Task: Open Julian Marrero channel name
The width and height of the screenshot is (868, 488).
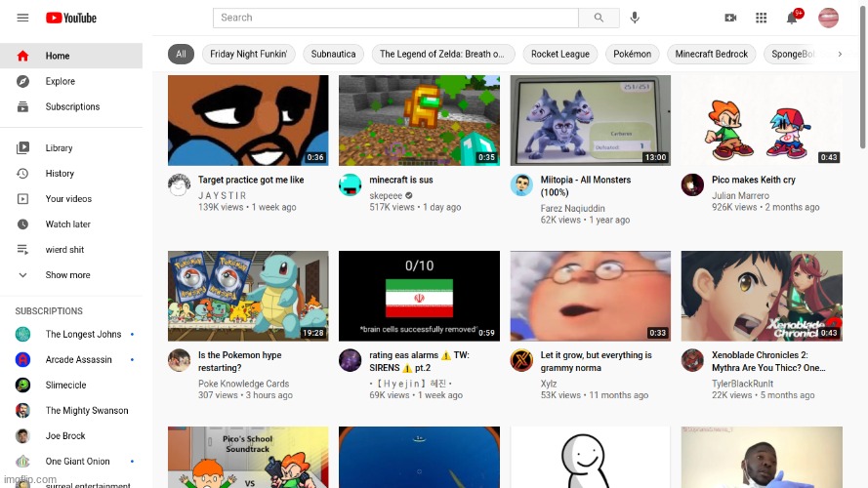Action: click(x=740, y=196)
